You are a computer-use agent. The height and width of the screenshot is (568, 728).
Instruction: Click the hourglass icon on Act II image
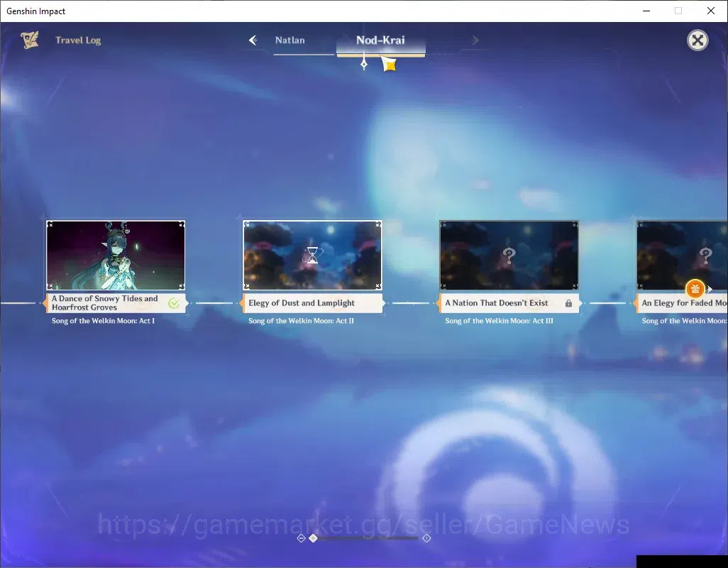pyautogui.click(x=312, y=255)
